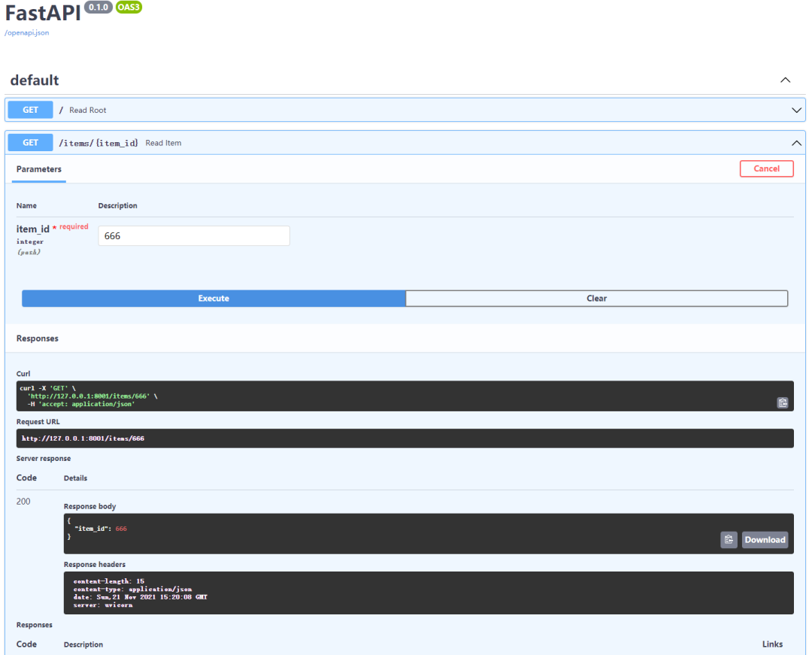Screen dimensions: 812x655
Task: Click the default section heading
Action: 35,80
